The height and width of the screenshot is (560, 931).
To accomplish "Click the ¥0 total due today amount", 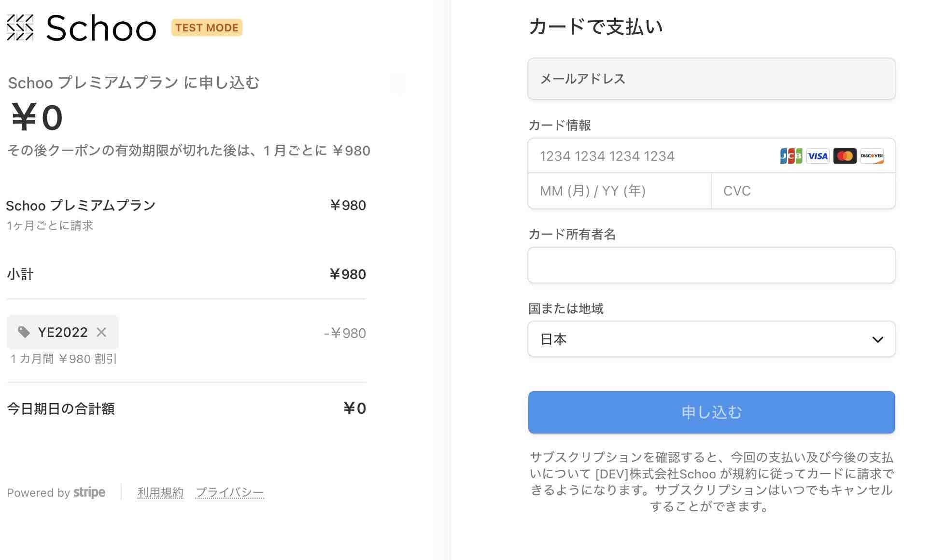I will point(354,408).
